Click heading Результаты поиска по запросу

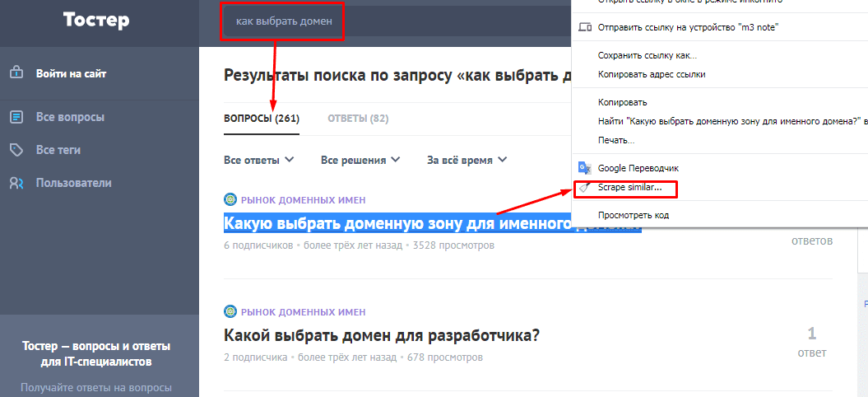397,76
